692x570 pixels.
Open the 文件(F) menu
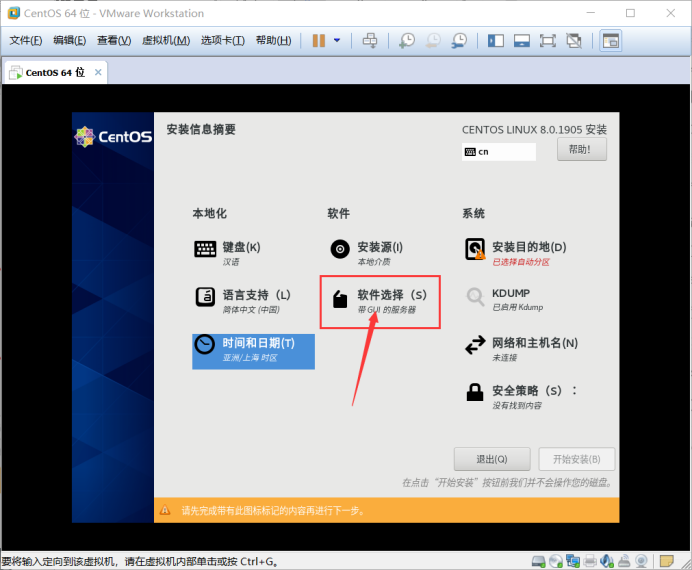click(26, 41)
